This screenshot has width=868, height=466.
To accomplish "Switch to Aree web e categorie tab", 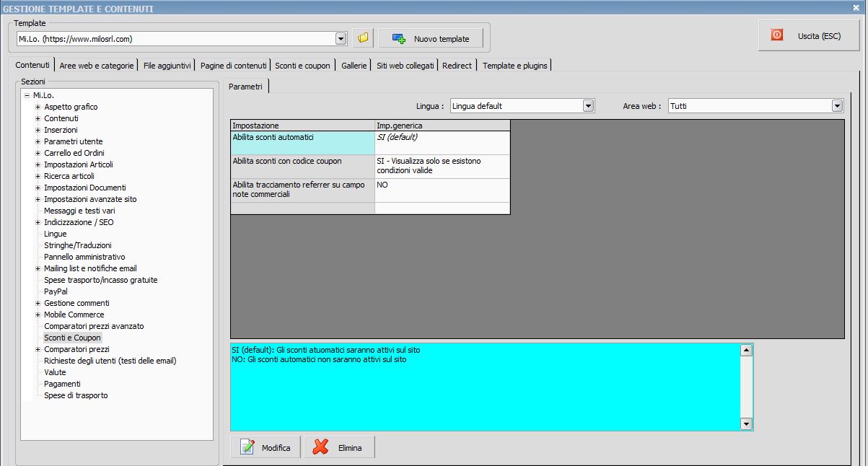I will tap(97, 66).
